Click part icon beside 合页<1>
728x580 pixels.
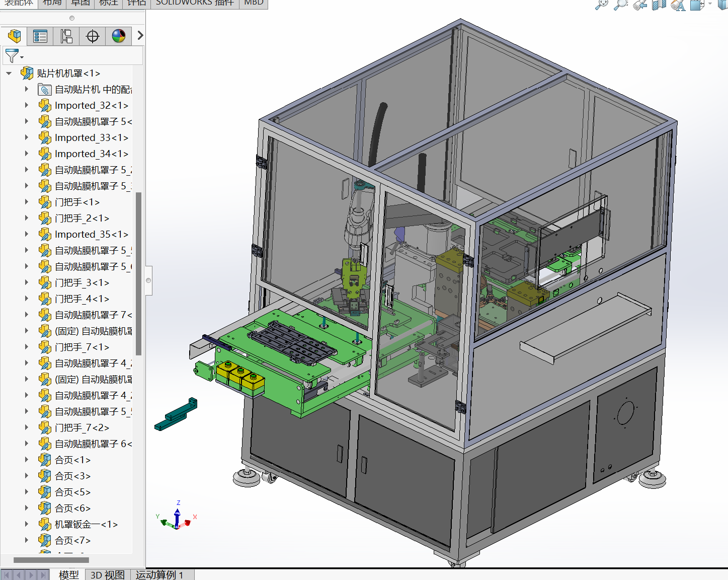(45, 460)
